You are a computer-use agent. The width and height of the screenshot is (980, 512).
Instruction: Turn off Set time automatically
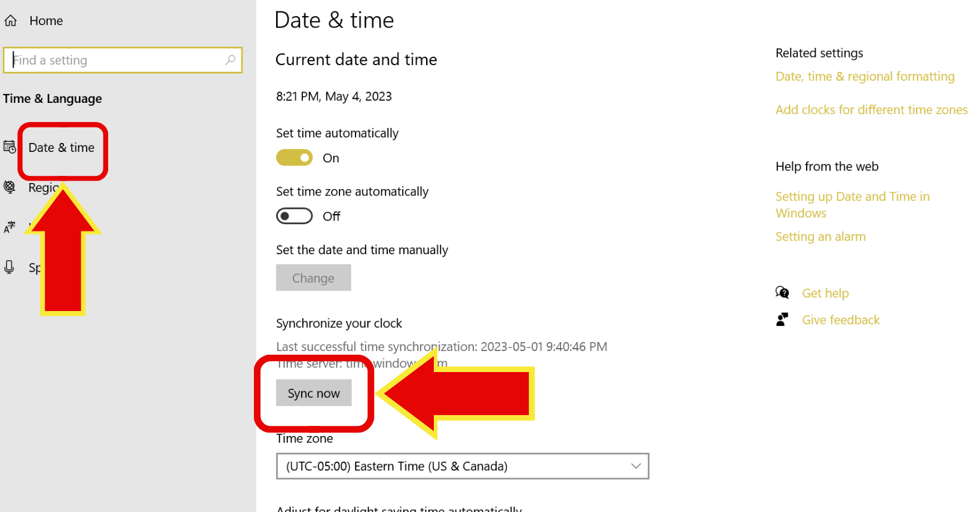[294, 157]
